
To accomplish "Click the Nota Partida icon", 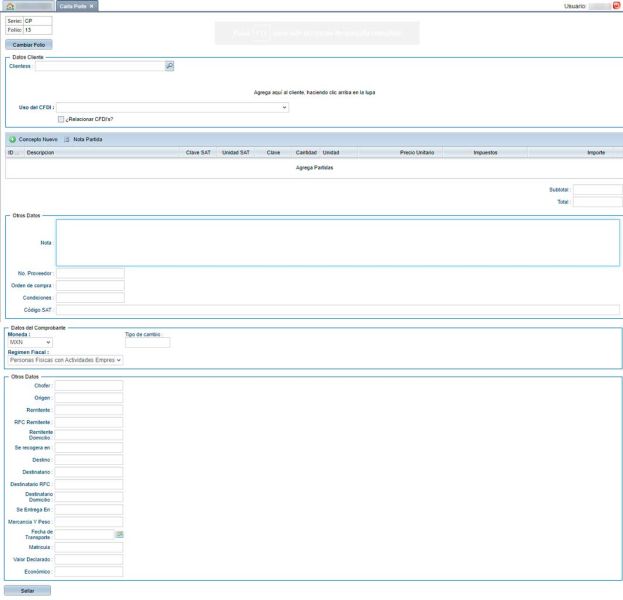I will point(67,139).
